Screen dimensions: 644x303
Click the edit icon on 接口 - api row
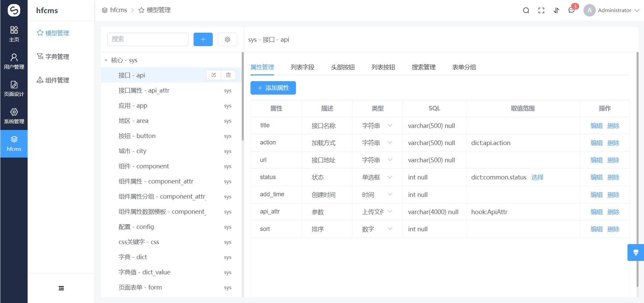click(x=213, y=75)
